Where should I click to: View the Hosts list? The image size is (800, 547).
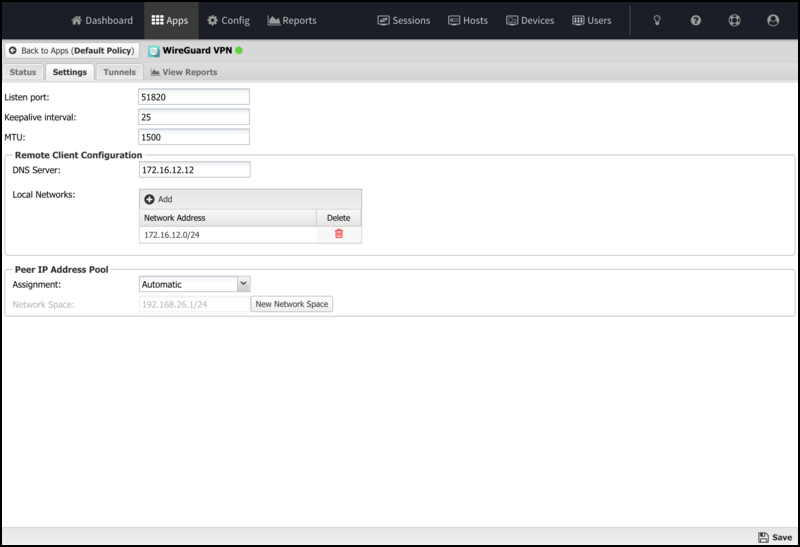pos(468,20)
